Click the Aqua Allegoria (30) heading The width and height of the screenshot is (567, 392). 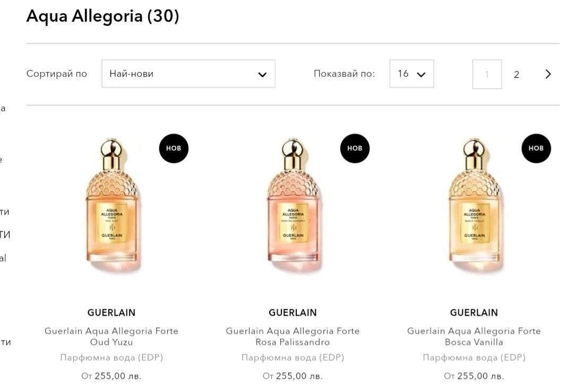pyautogui.click(x=103, y=16)
